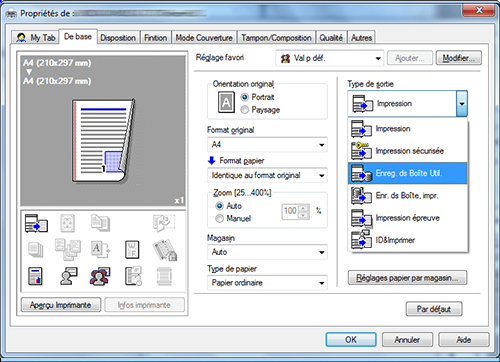Click the greyed scattered pages icon
Image resolution: width=500 pixels, height=362 pixels.
click(x=68, y=249)
